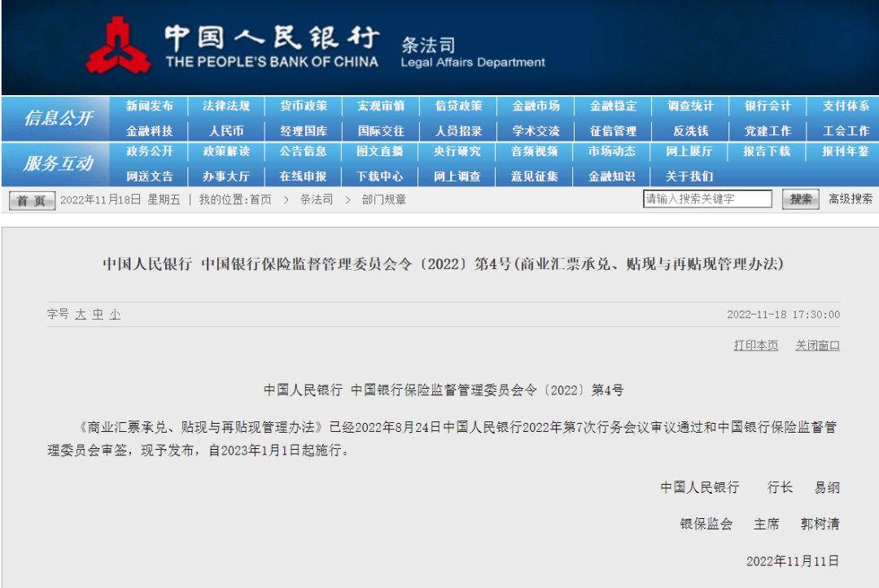This screenshot has height=588, width=879.
Task: Open 党建工作 navigation item
Action: coord(767,131)
